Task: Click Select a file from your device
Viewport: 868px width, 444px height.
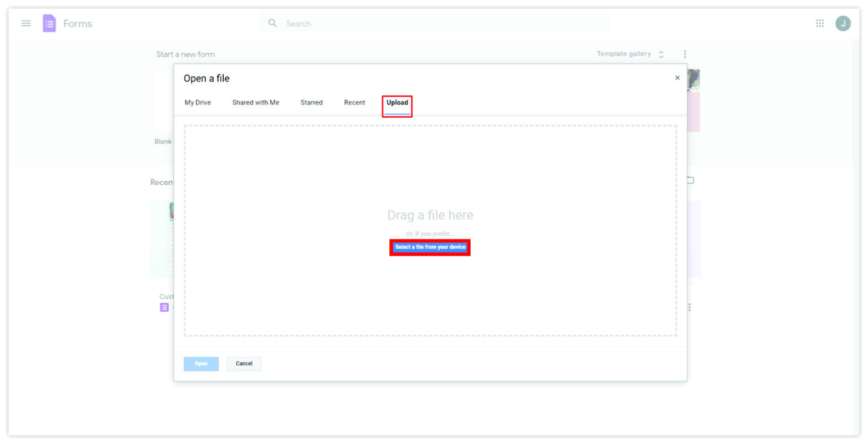Action: click(x=430, y=247)
